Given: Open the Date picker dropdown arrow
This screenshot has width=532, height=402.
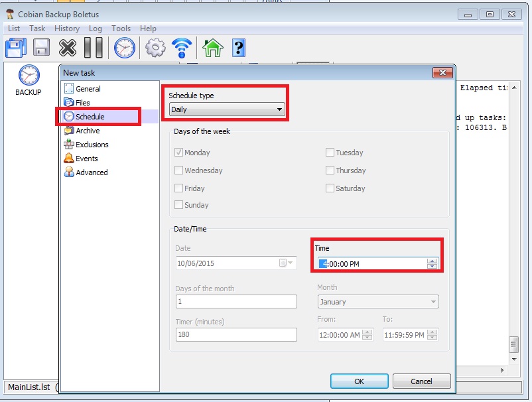Looking at the screenshot, I should (290, 263).
